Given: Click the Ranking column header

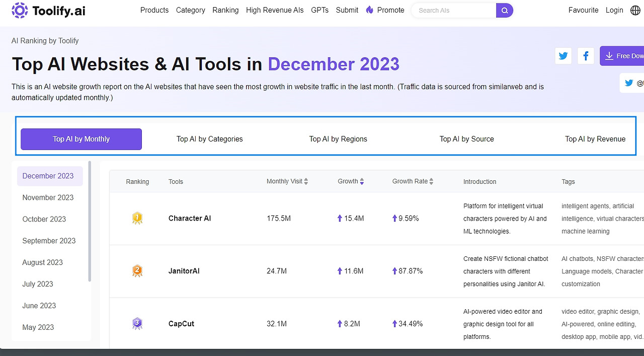Looking at the screenshot, I should (x=137, y=182).
